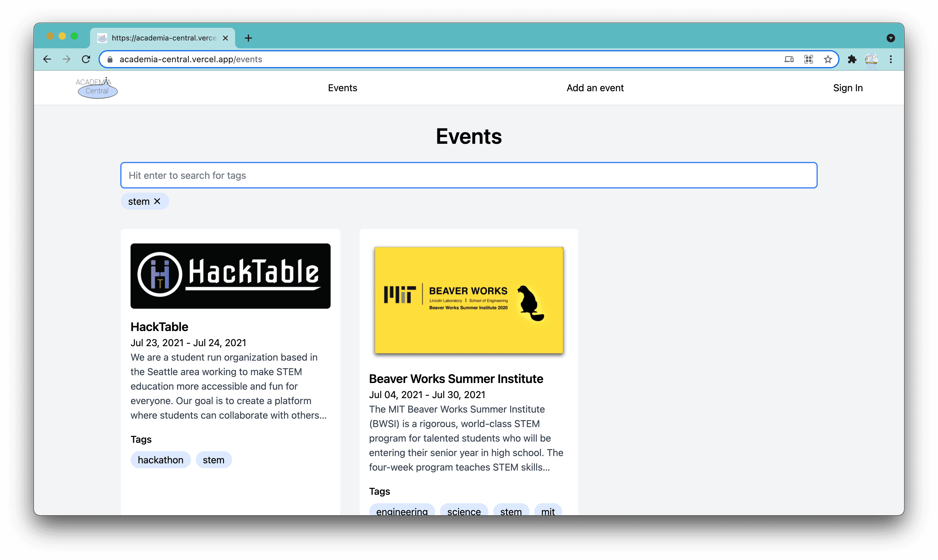The height and width of the screenshot is (560, 938).
Task: Click the Beaver Works description text
Action: tap(466, 438)
